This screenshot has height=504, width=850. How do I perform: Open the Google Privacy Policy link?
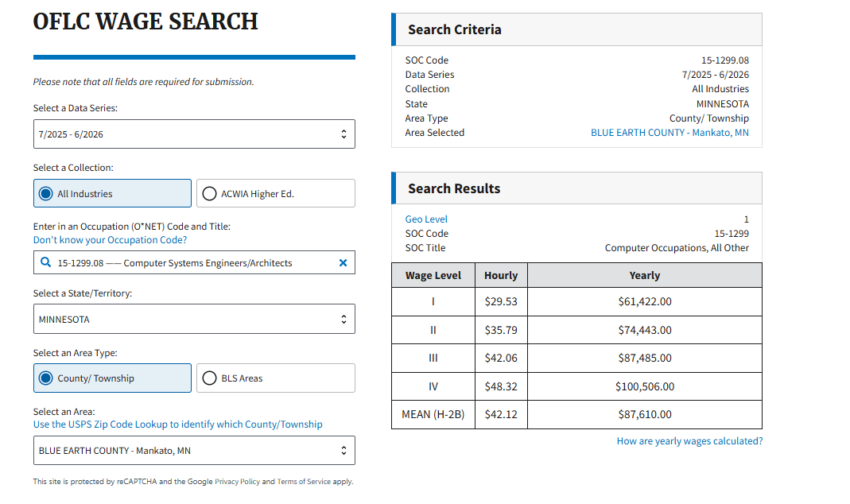[237, 482]
